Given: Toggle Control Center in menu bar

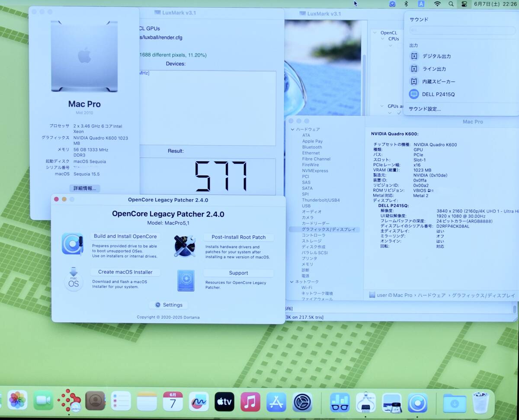Looking at the screenshot, I should coord(465,4).
